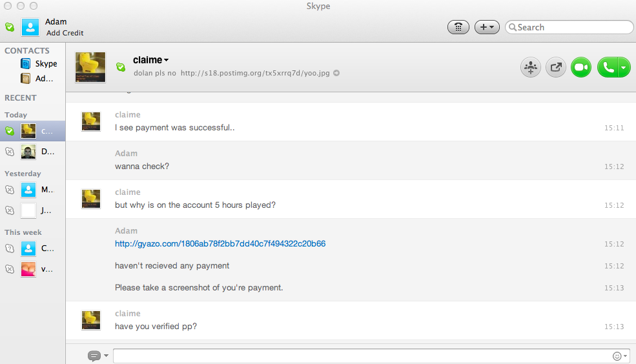The width and height of the screenshot is (636, 364).
Task: Click claime's large yellow avatar in header
Action: point(90,67)
